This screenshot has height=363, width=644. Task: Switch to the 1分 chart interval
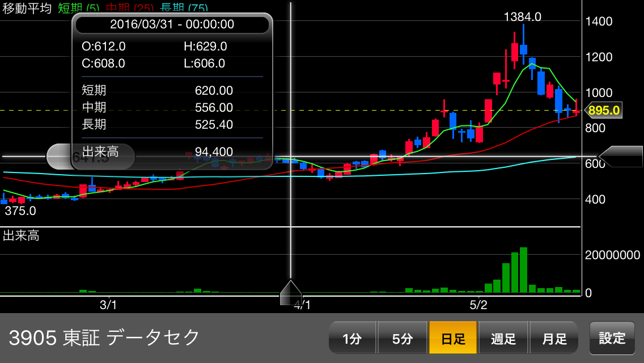pos(352,339)
